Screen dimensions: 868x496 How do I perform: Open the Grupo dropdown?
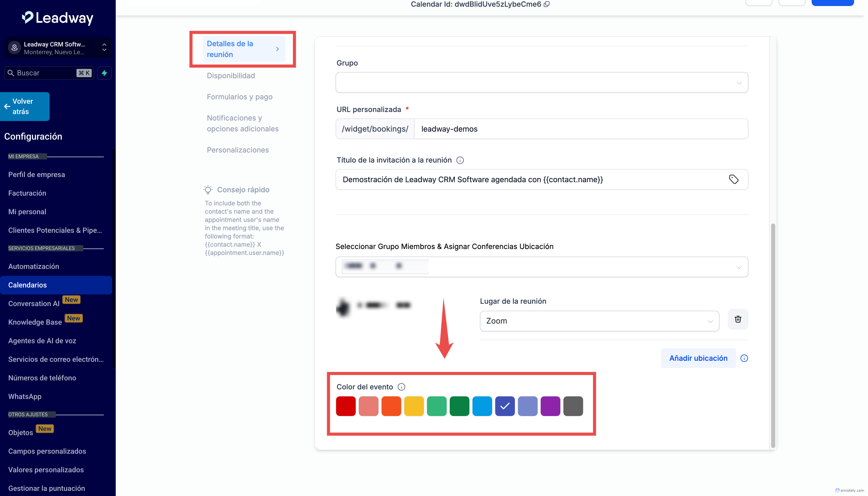click(x=541, y=82)
